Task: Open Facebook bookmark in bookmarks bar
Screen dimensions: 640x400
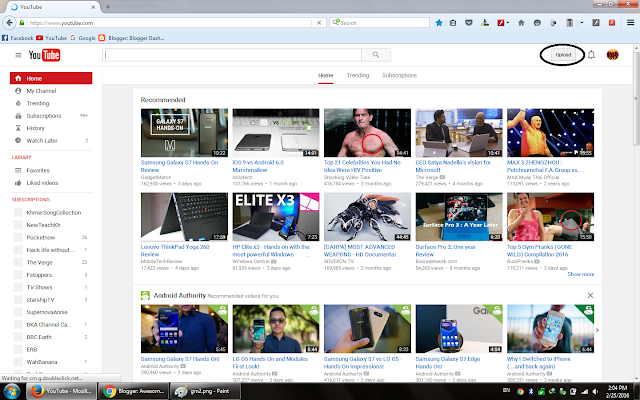Action: [18, 38]
